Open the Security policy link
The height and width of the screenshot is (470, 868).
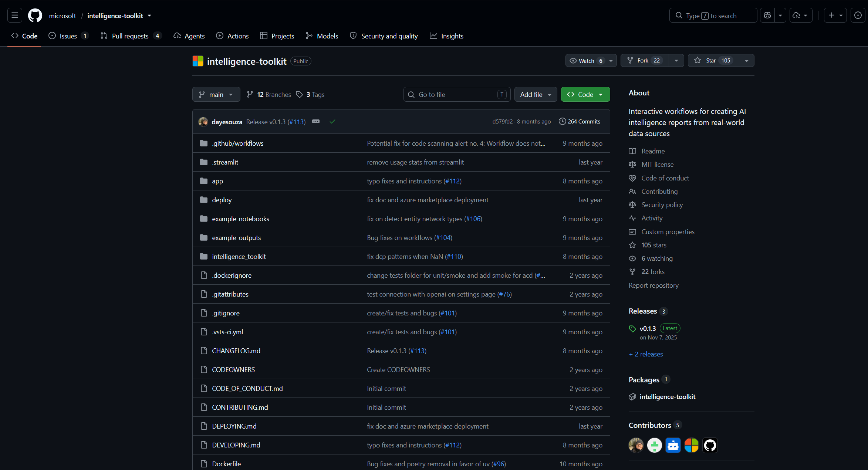[x=662, y=205]
